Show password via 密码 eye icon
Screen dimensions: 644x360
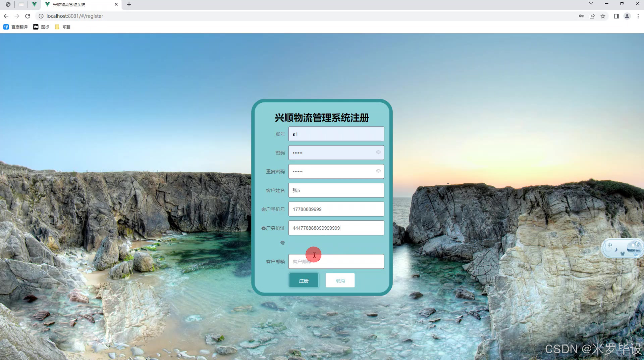click(378, 152)
